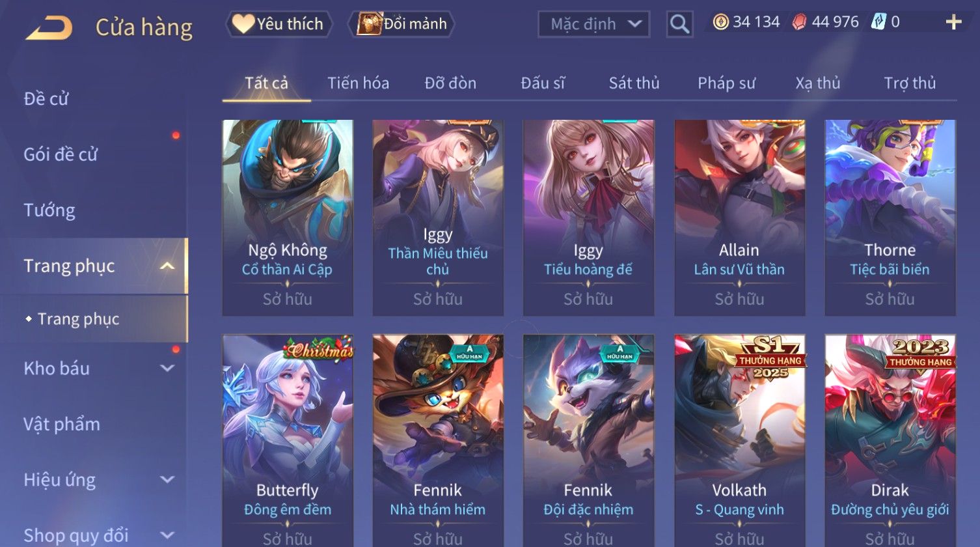
Task: Open the Gói đề cử sidebar item
Action: click(x=61, y=154)
